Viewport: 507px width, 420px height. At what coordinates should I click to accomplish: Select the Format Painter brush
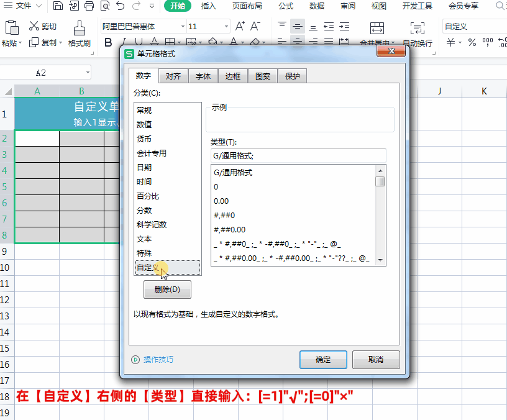pyautogui.click(x=80, y=28)
